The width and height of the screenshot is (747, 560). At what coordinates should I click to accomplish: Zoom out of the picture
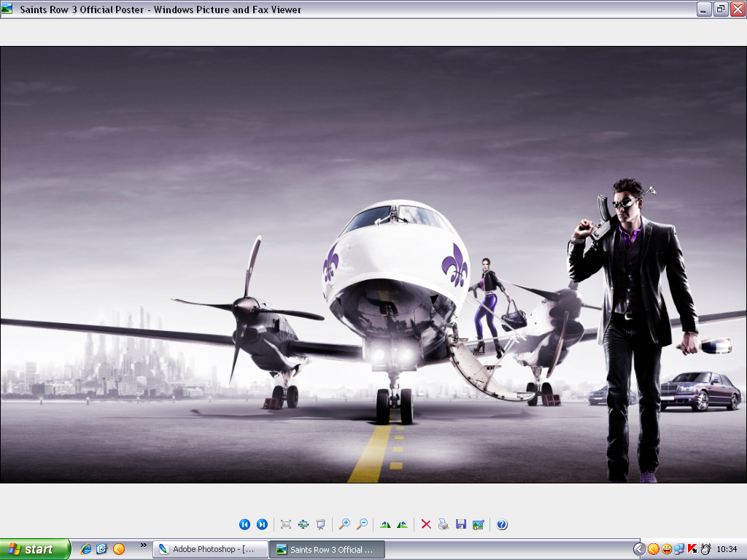tap(362, 524)
